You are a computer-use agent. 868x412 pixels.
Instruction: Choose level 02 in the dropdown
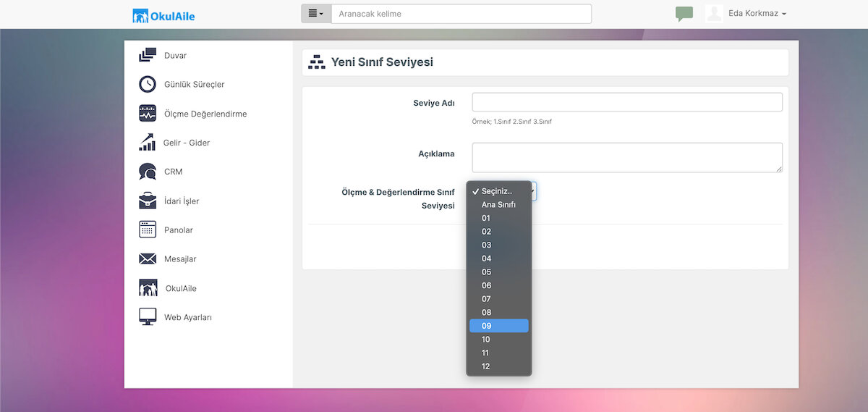click(499, 232)
